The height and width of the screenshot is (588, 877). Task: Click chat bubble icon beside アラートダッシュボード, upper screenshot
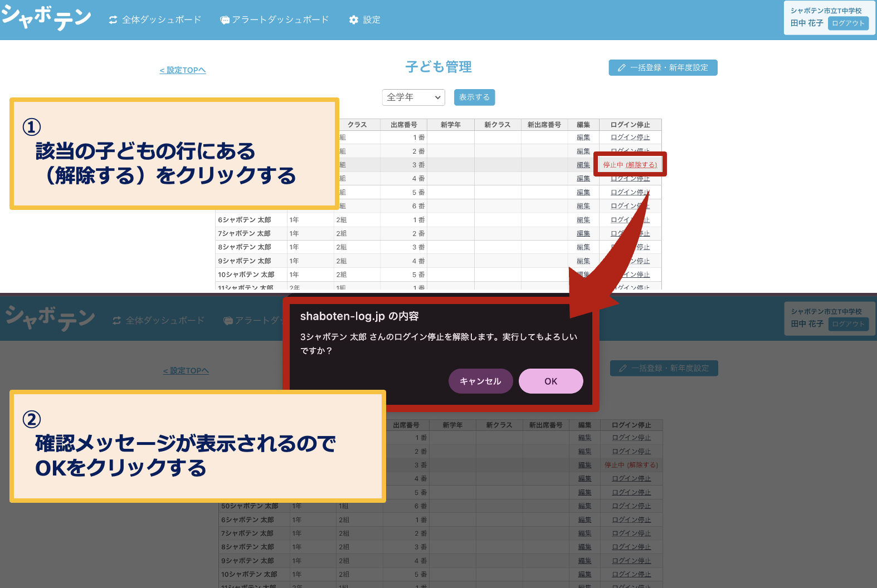tap(225, 20)
